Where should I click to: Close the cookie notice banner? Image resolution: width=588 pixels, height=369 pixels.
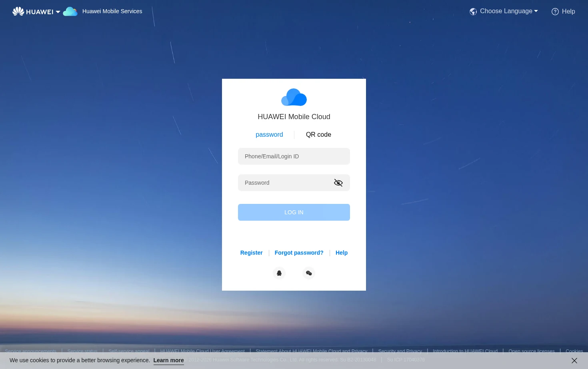[x=574, y=361]
